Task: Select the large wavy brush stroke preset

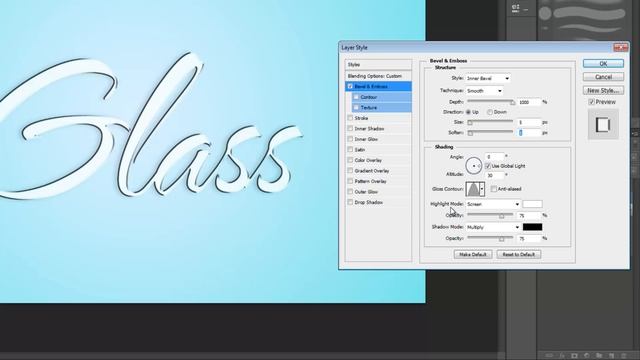Action: [590, 12]
